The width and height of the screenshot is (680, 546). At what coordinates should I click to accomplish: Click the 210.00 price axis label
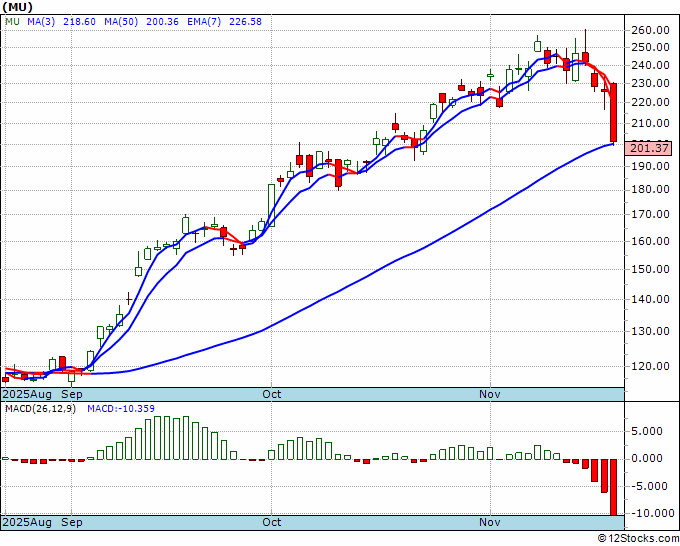[650, 123]
